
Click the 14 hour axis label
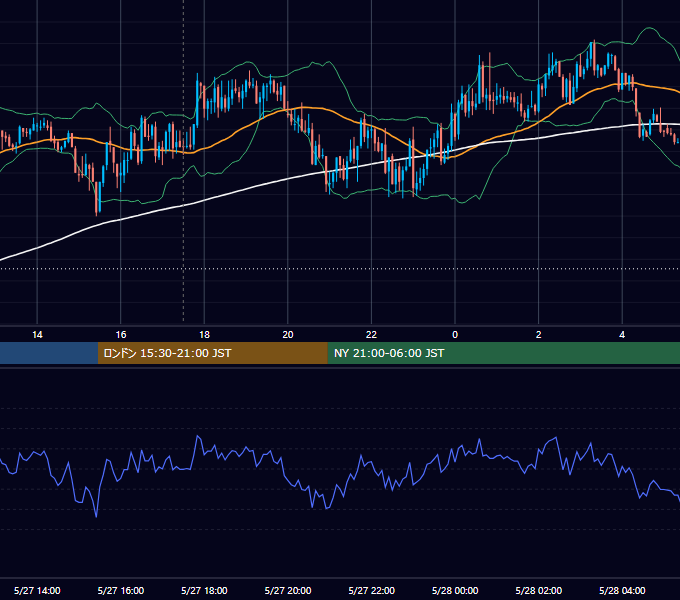[x=37, y=335]
